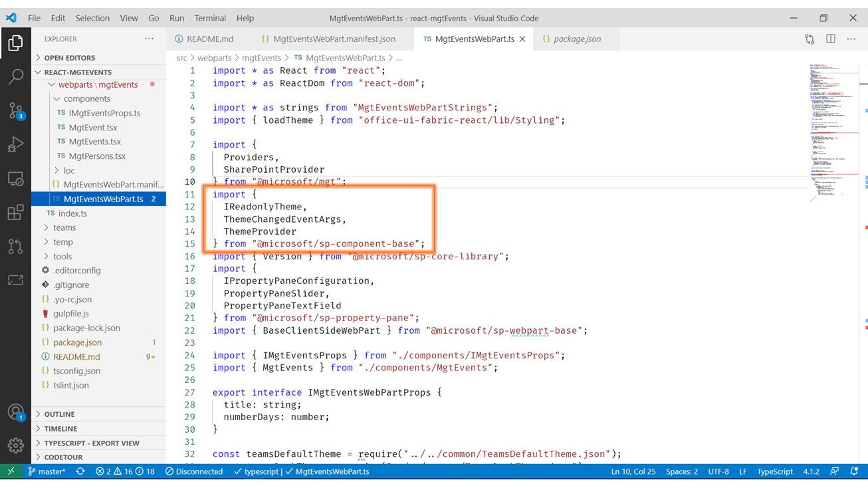868x488 pixels.
Task: Open the Extensions view icon
Action: pyautogui.click(x=15, y=213)
